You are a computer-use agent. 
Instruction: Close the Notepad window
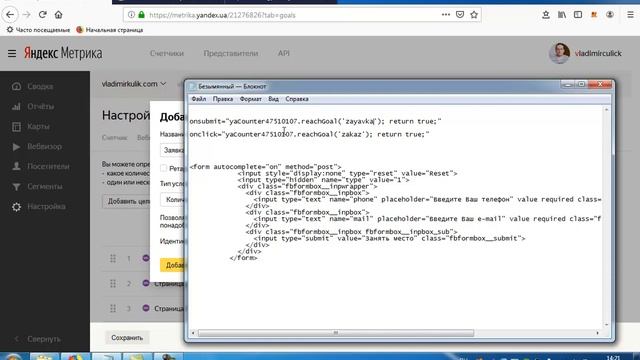pyautogui.click(x=600, y=84)
